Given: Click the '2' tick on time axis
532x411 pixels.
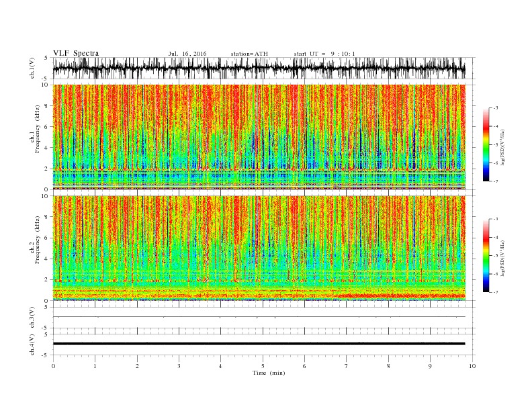Looking at the screenshot, I should (137, 366).
